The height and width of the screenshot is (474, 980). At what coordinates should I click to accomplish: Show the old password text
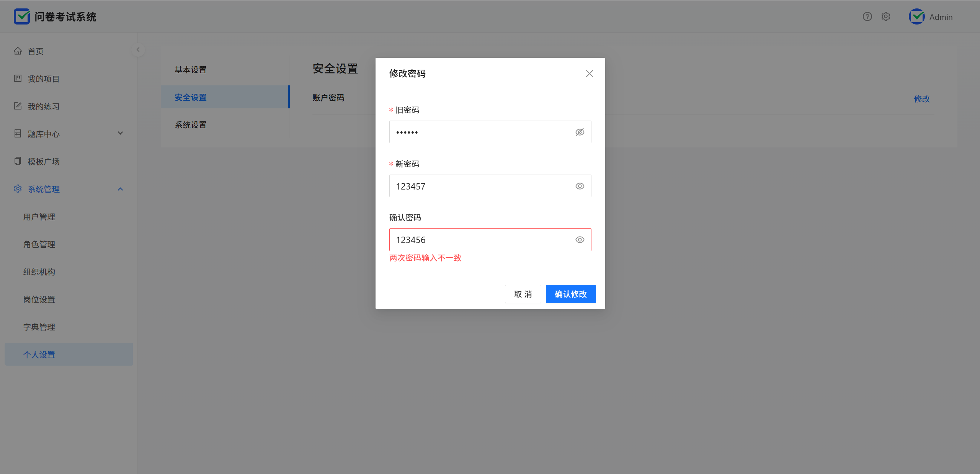point(580,132)
